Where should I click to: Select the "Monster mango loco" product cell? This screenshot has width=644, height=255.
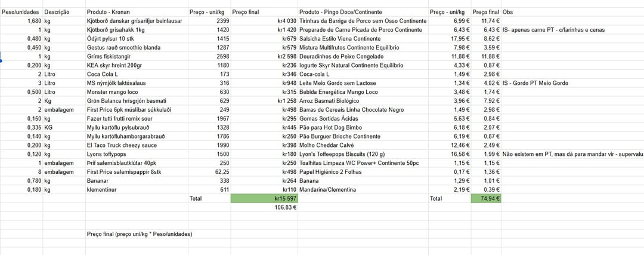pos(112,92)
